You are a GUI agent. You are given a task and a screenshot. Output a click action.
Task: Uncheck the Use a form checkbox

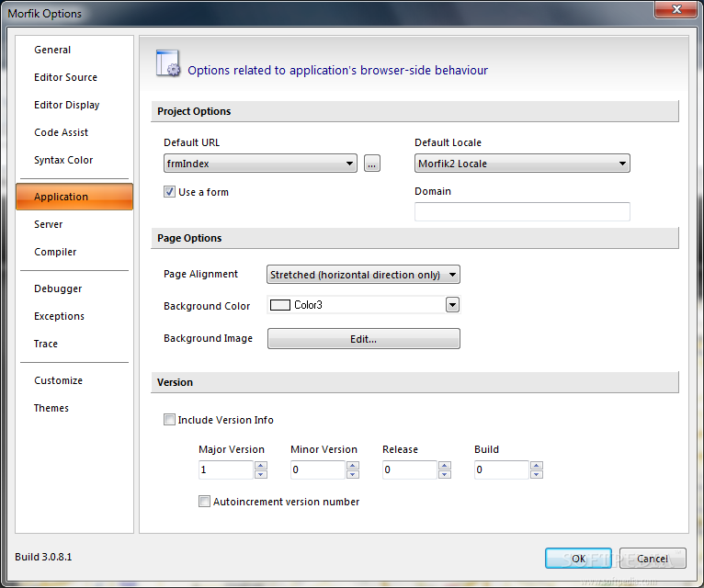tap(169, 192)
